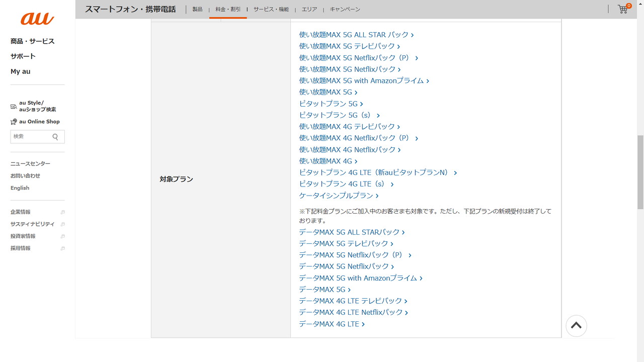Image resolution: width=644 pixels, height=362 pixels.
Task: Switch to English site
Action: (20, 188)
